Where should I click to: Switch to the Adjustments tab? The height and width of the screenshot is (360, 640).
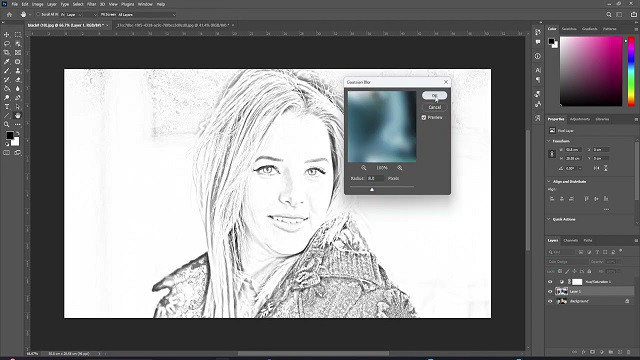click(580, 119)
